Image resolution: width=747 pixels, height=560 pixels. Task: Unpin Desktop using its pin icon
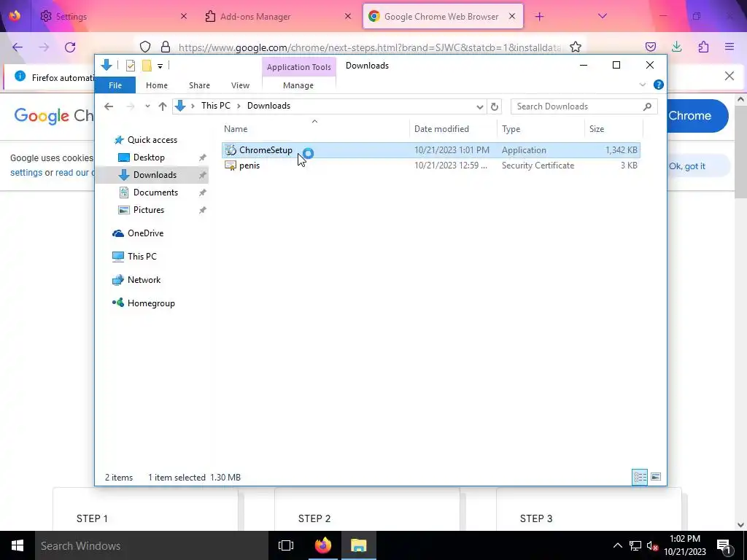click(x=203, y=157)
